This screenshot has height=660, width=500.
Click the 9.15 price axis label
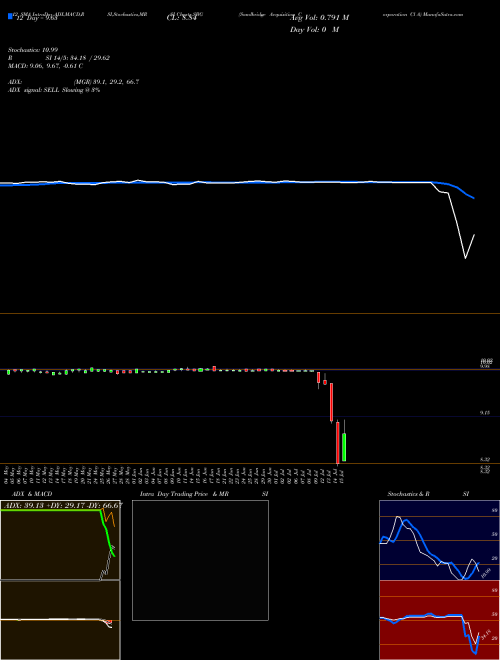click(485, 413)
